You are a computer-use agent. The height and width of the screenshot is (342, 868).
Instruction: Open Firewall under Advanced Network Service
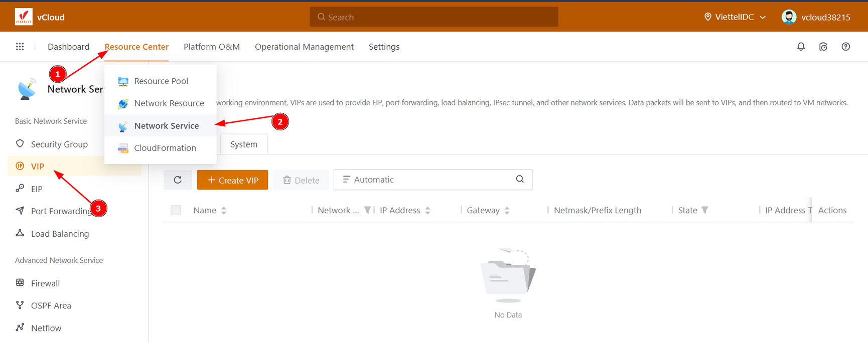[45, 283]
